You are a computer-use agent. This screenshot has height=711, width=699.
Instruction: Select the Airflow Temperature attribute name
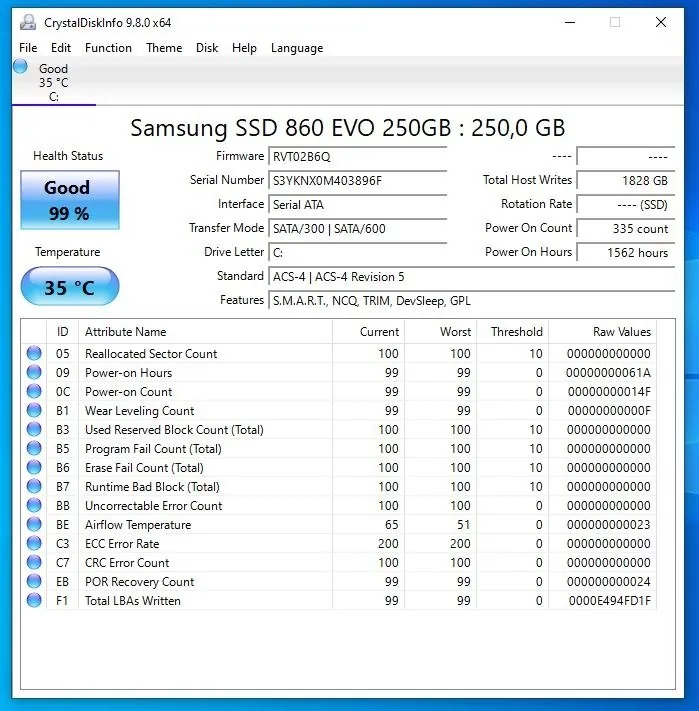[x=138, y=525]
